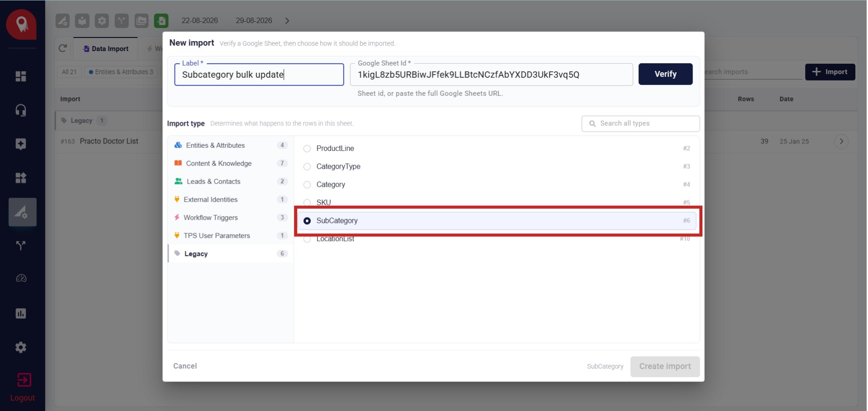
Task: Choose the Category import type radio
Action: coord(307,185)
